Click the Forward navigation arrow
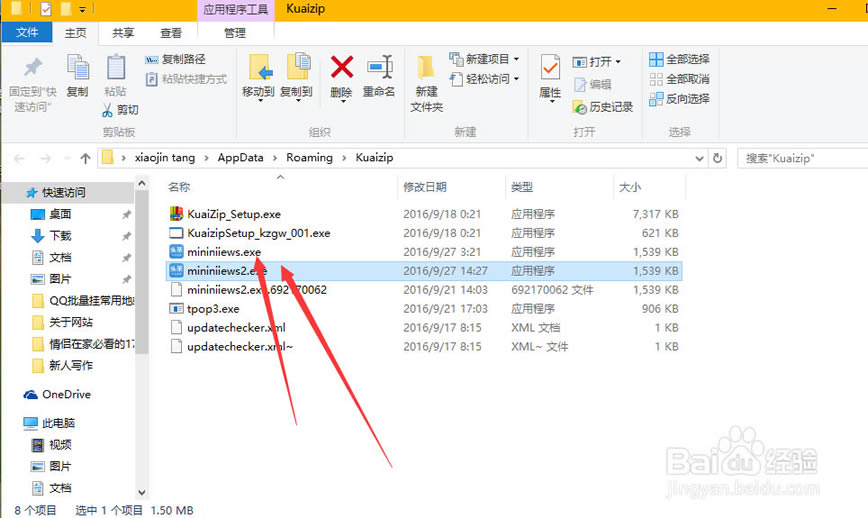The width and height of the screenshot is (868, 518). pos(45,159)
